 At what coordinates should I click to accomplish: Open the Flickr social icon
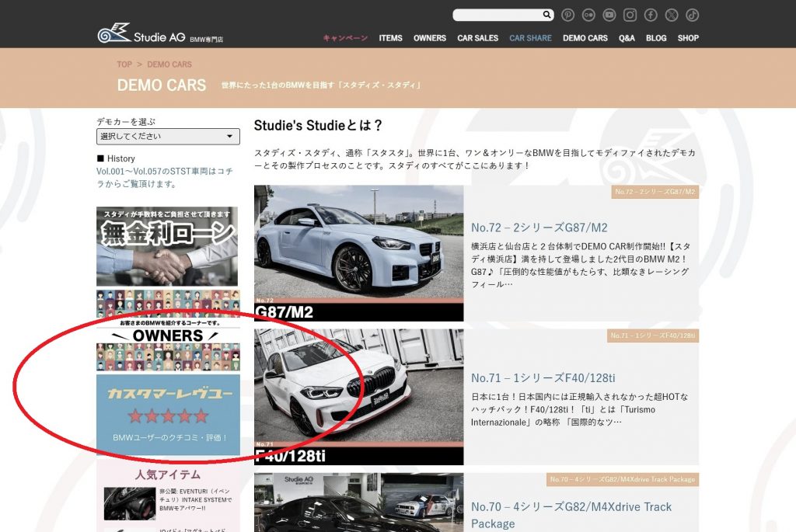tap(589, 15)
